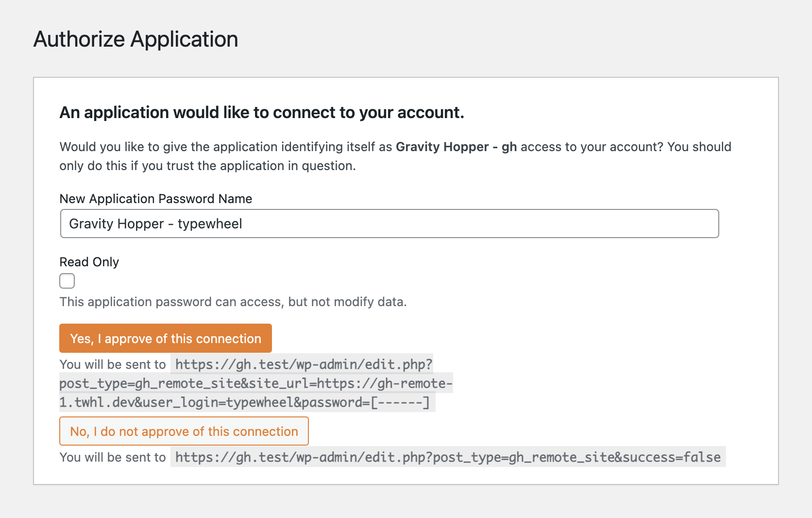Viewport: 812px width, 518px height.
Task: Click the 'New Application Password Name' label
Action: (x=156, y=199)
